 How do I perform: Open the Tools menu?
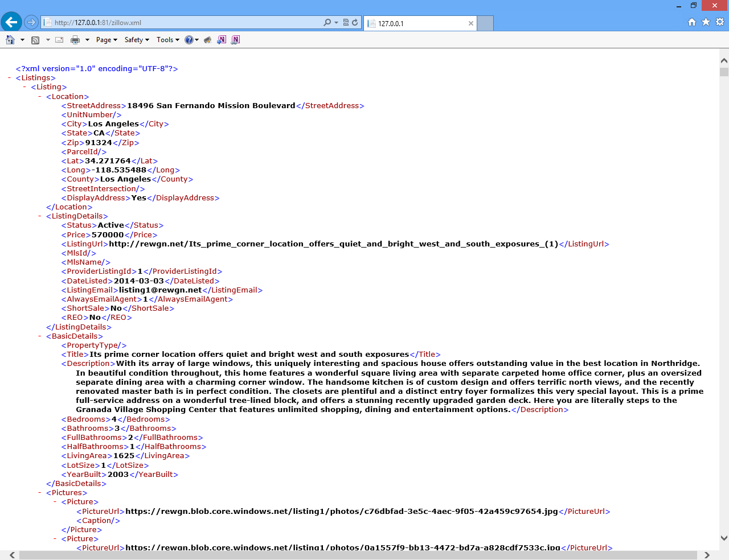pos(168,40)
